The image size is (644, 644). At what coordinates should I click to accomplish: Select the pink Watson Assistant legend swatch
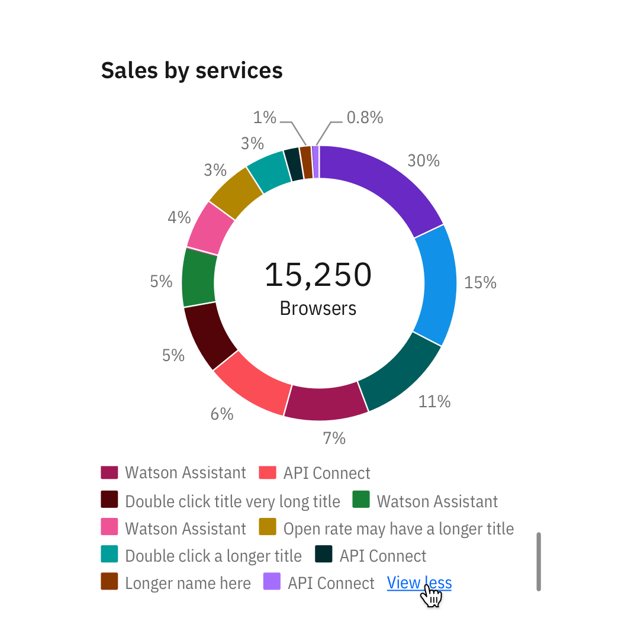coord(110,527)
